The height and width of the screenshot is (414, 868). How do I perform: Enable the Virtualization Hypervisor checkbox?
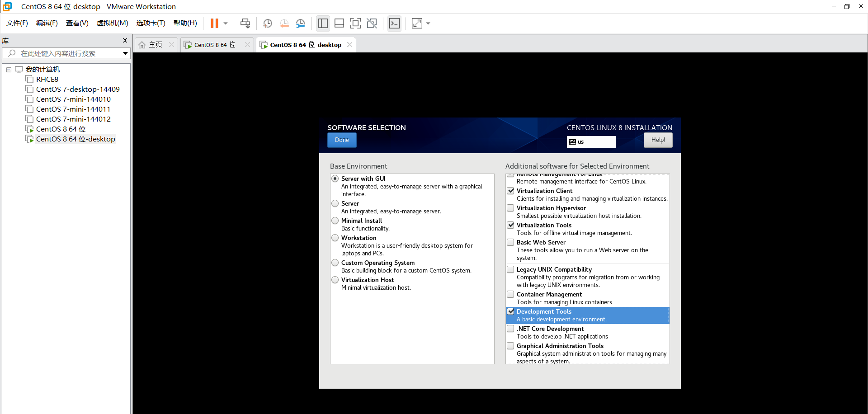coord(510,208)
